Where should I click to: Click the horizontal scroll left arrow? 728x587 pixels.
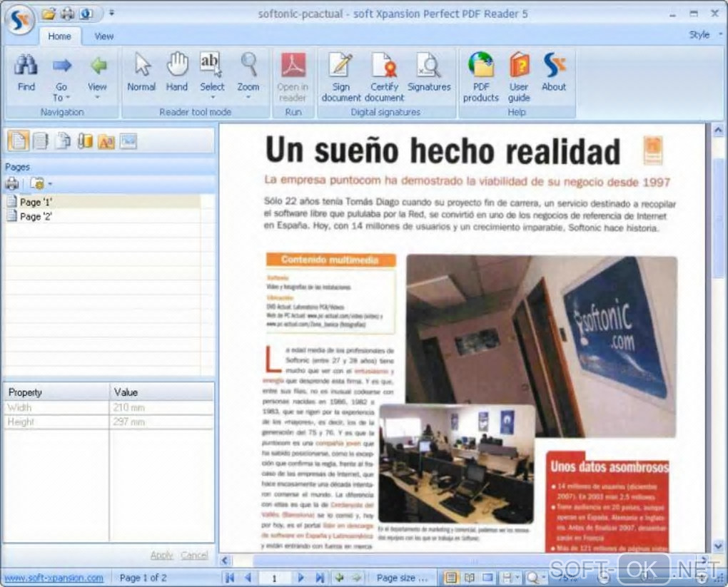224,560
